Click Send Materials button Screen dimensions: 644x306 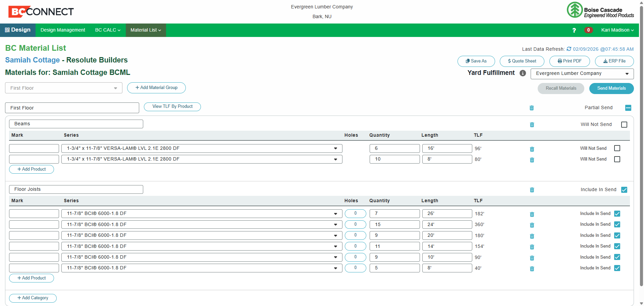tap(611, 88)
